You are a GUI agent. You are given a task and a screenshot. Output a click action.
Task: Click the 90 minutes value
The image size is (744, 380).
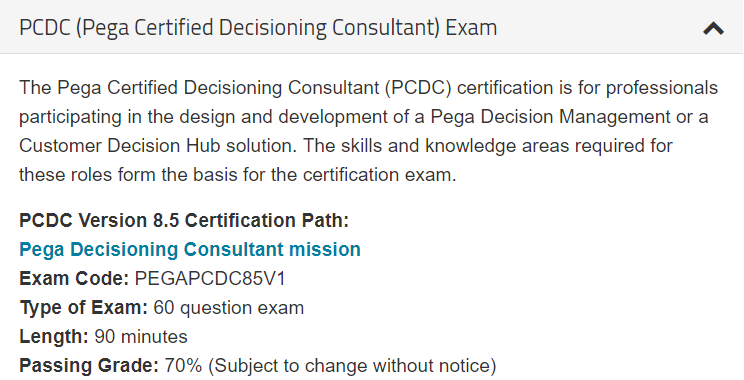click(141, 337)
